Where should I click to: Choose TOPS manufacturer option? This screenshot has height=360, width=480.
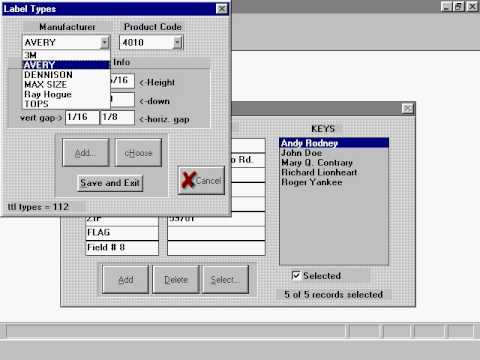click(x=66, y=104)
